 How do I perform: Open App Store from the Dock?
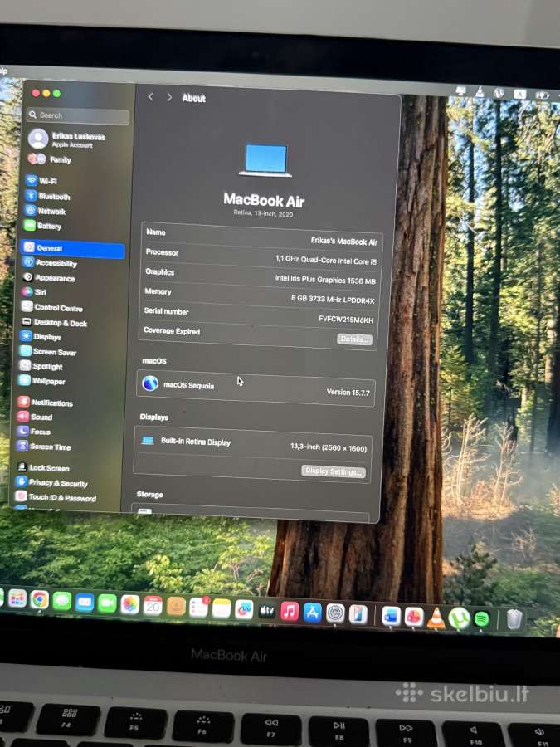pos(313,613)
